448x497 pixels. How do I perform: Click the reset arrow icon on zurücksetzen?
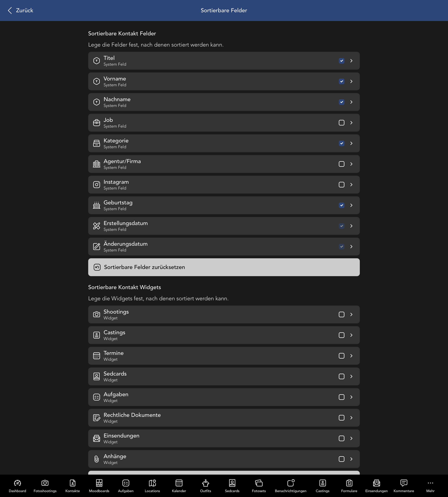pyautogui.click(x=97, y=267)
